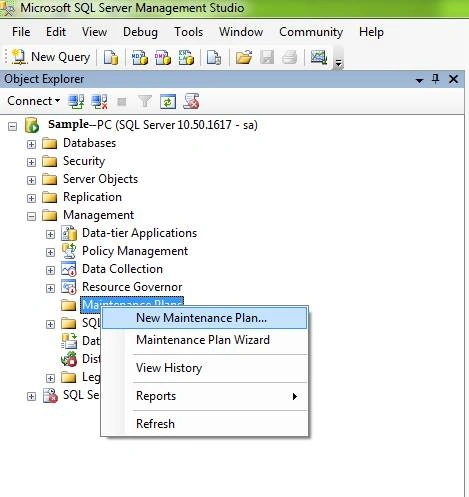Click the Data-tier Applications node icon
The width and height of the screenshot is (469, 497).
tap(69, 233)
